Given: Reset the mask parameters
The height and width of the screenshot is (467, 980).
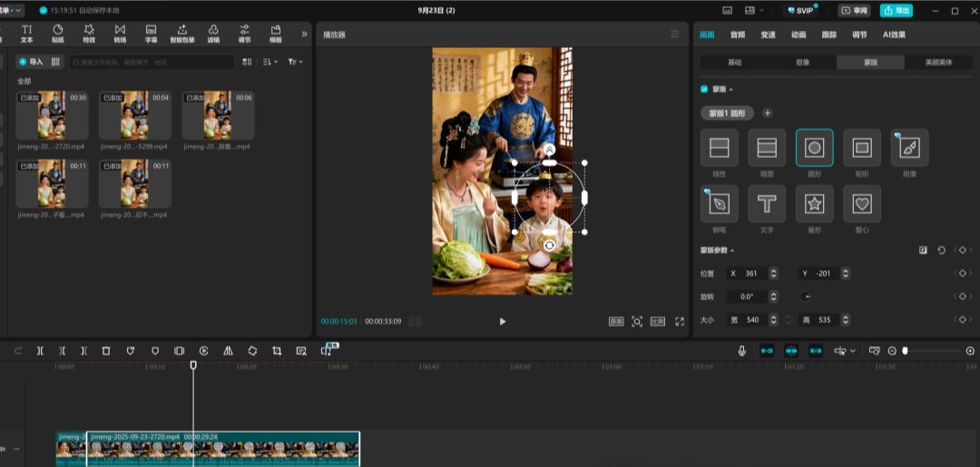Looking at the screenshot, I should click(x=941, y=250).
